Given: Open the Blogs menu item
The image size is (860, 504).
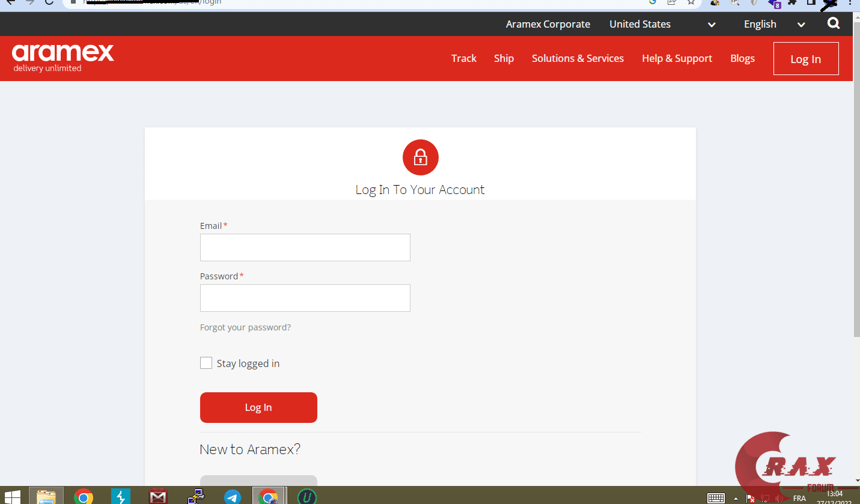Looking at the screenshot, I should pos(742,58).
